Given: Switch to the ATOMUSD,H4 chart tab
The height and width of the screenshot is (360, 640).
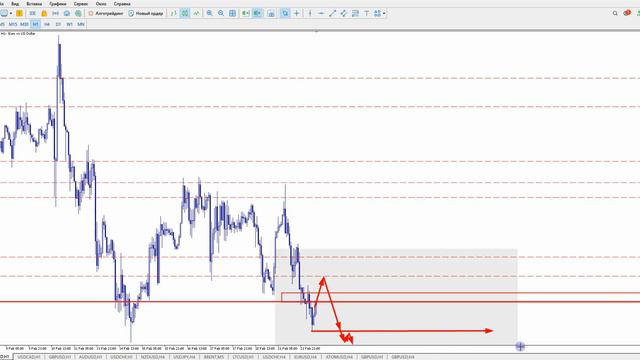Looking at the screenshot, I should pos(339,357).
